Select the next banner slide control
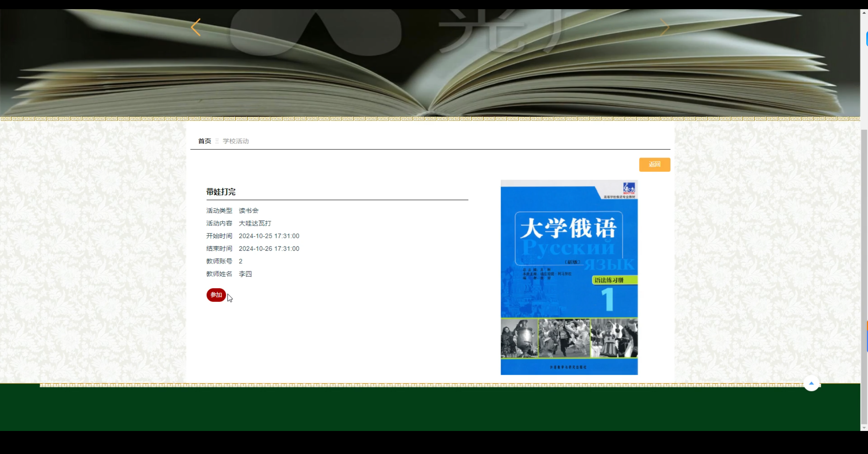This screenshot has height=454, width=868. point(665,27)
